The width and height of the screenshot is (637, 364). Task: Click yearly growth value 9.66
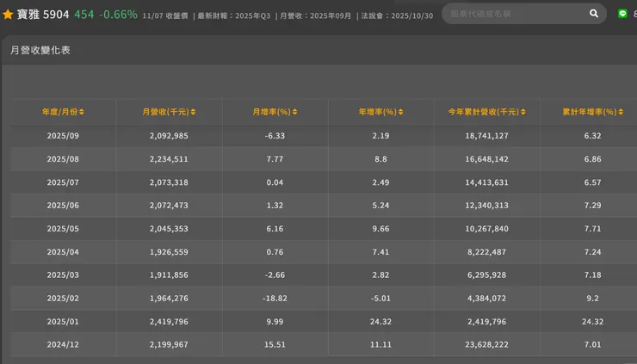(x=380, y=229)
